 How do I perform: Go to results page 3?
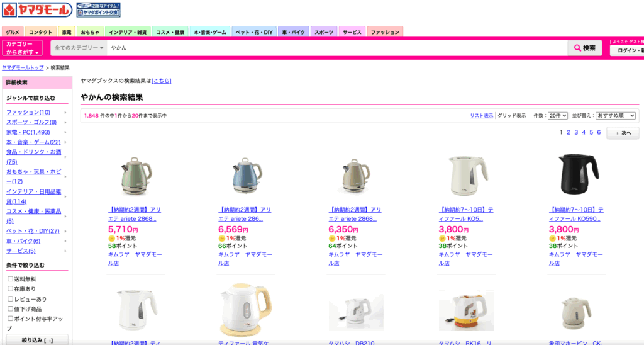[576, 132]
